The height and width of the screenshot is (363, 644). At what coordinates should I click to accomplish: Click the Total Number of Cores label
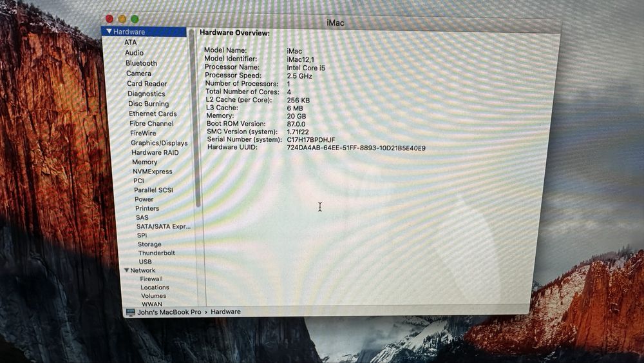click(242, 92)
